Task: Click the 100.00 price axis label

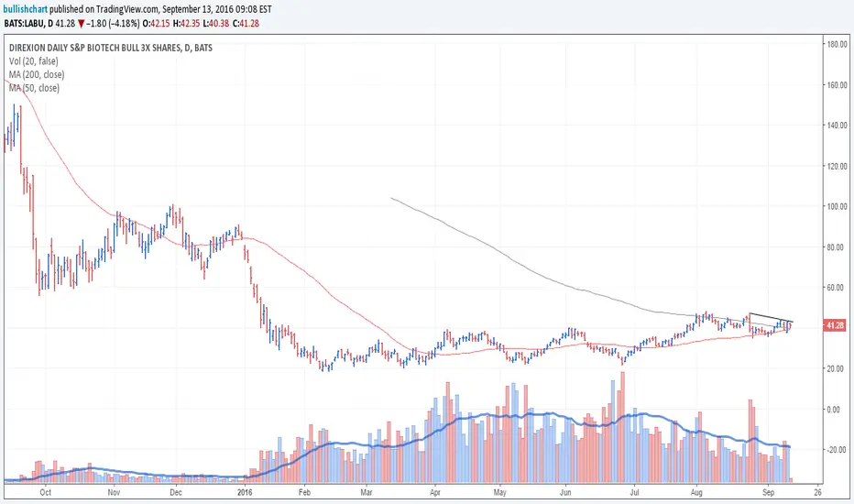Action: point(838,206)
